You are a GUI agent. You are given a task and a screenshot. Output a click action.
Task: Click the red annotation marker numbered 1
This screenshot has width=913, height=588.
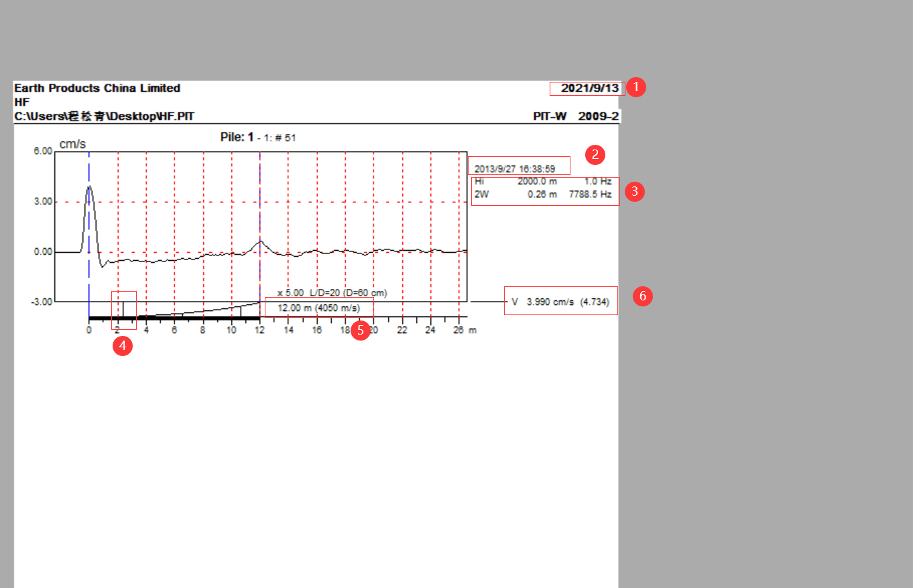[x=635, y=87]
